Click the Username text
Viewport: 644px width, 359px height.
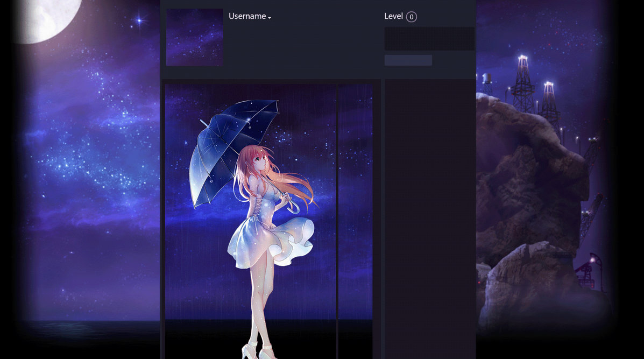point(247,16)
